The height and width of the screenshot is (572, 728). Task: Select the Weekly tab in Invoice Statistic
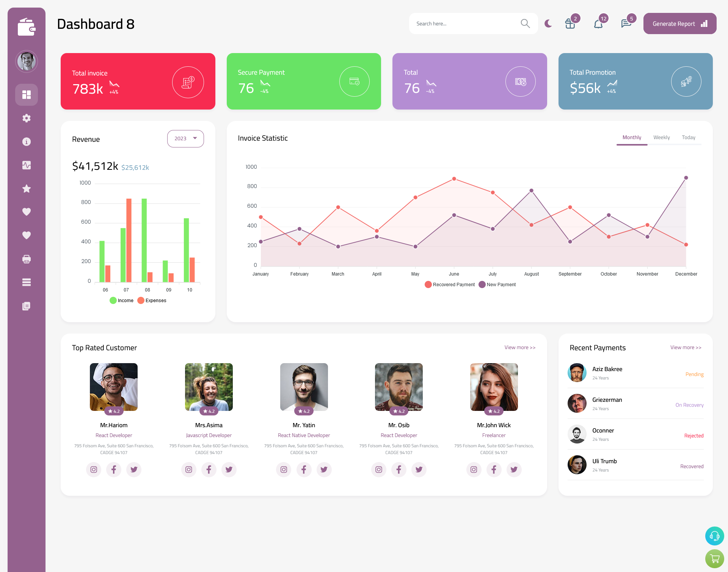pyautogui.click(x=662, y=137)
